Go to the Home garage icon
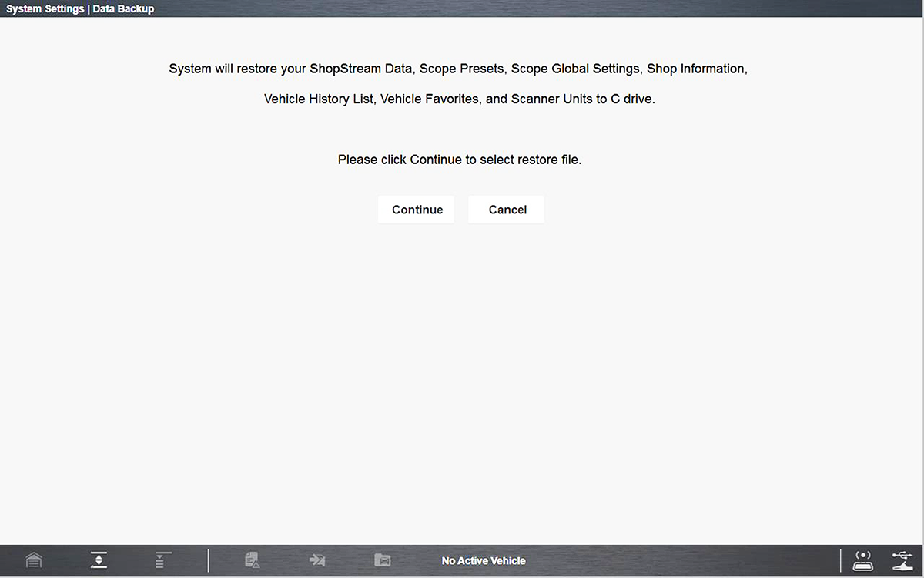Screen dimensions: 924x578 (33, 560)
